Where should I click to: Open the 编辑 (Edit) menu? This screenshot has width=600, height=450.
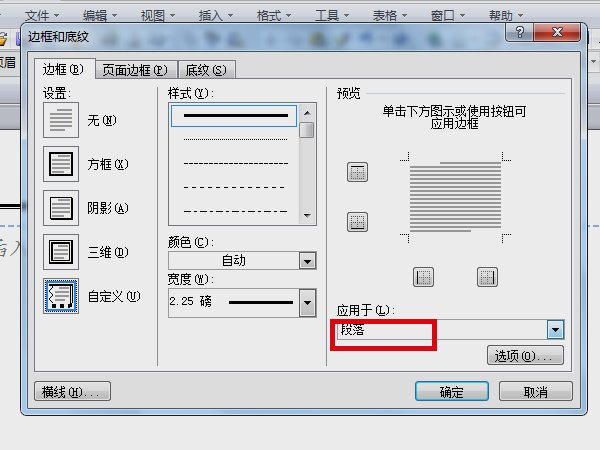click(x=100, y=15)
